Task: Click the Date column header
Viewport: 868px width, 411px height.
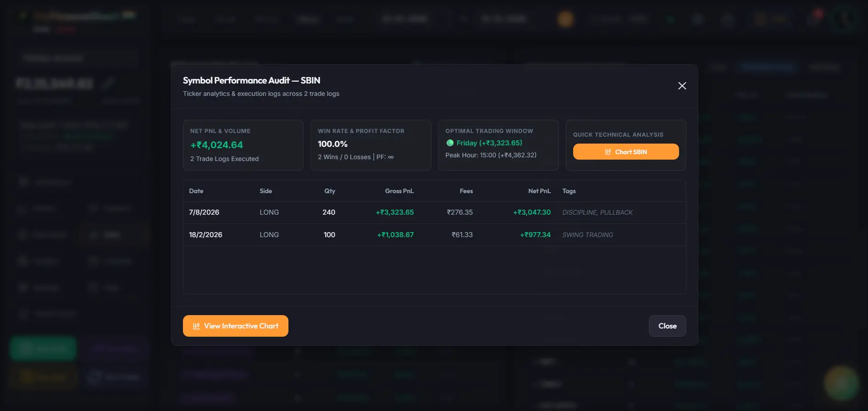Action: pos(196,191)
